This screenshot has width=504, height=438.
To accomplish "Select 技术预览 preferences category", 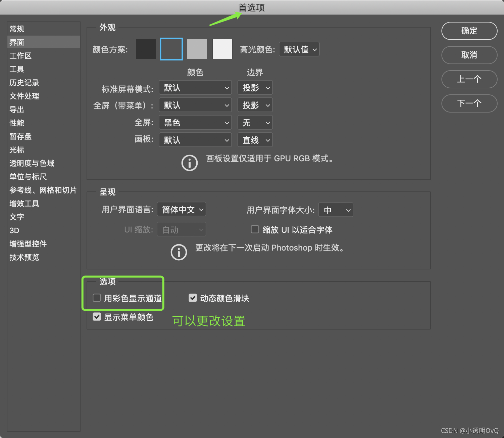I will (x=44, y=257).
